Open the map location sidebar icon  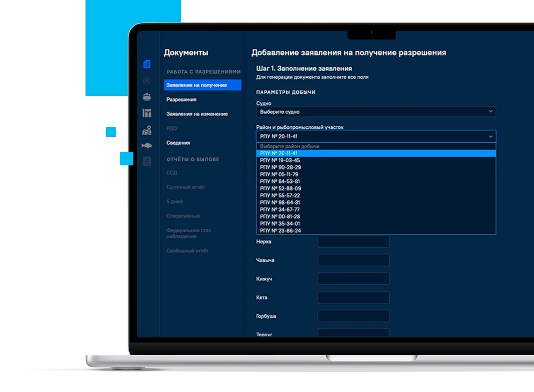147,130
